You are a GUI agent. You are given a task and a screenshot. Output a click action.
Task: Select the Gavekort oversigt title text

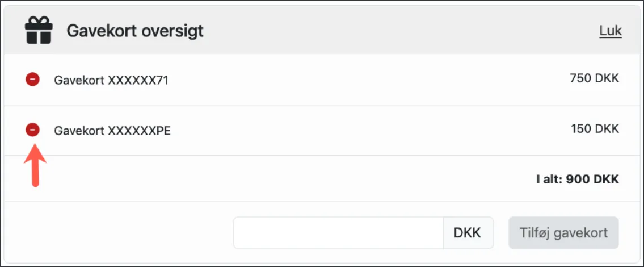pyautogui.click(x=135, y=31)
